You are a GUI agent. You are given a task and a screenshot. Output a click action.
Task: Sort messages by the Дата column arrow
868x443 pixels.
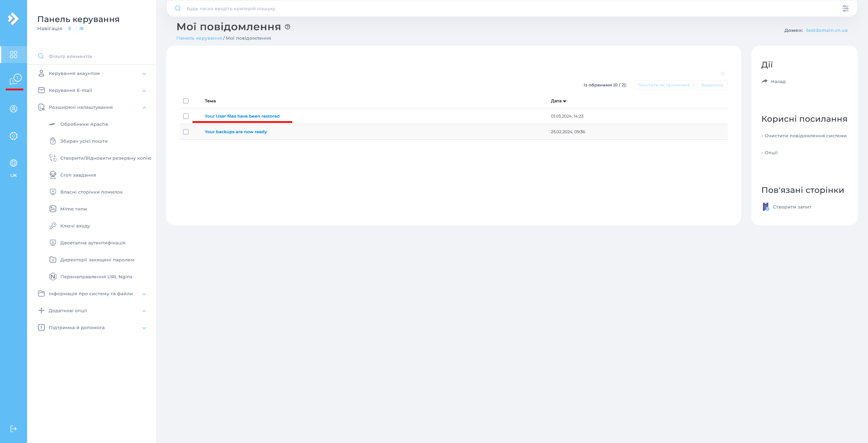[x=564, y=101]
